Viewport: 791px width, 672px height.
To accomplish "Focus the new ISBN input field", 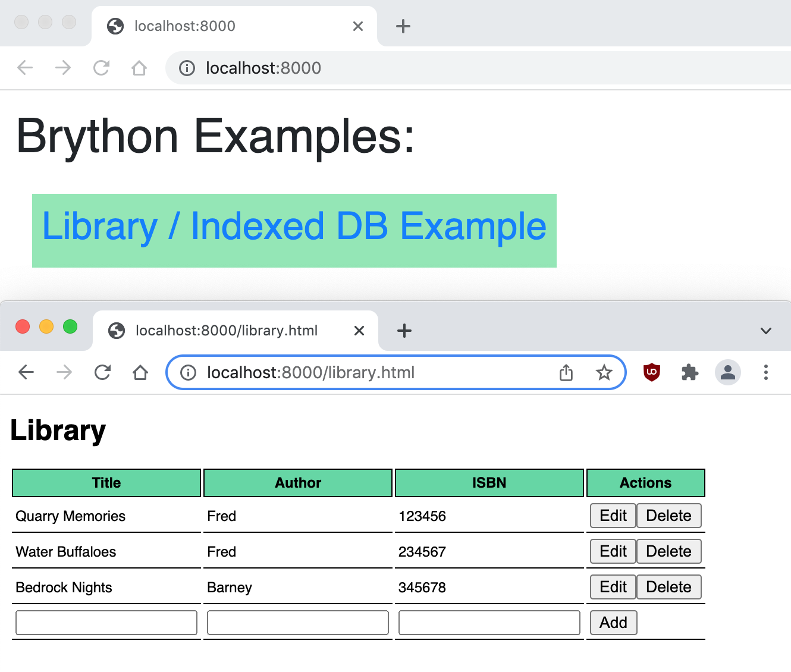I will point(489,623).
